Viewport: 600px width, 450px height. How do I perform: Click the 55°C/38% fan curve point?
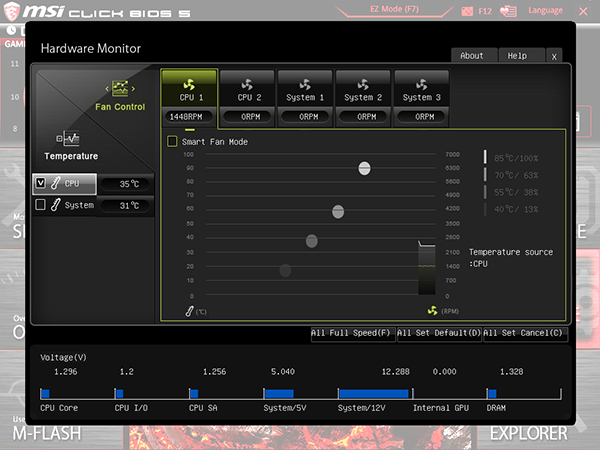(x=311, y=241)
